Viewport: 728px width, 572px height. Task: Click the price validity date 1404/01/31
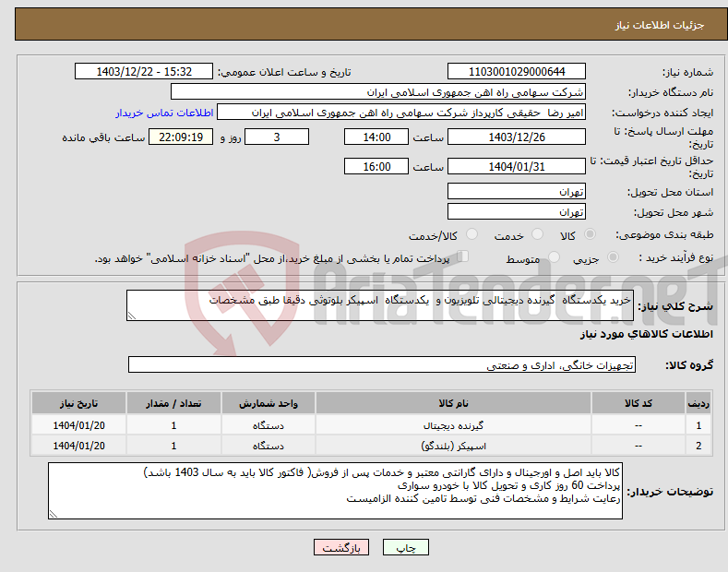tap(517, 166)
